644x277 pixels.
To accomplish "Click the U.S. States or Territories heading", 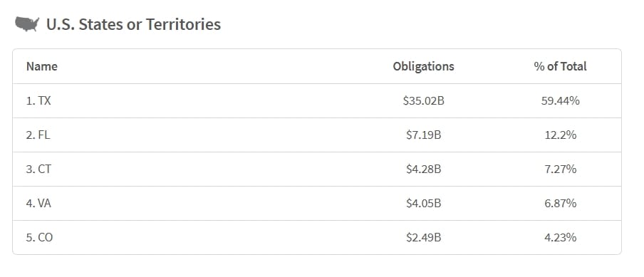I will coord(133,24).
